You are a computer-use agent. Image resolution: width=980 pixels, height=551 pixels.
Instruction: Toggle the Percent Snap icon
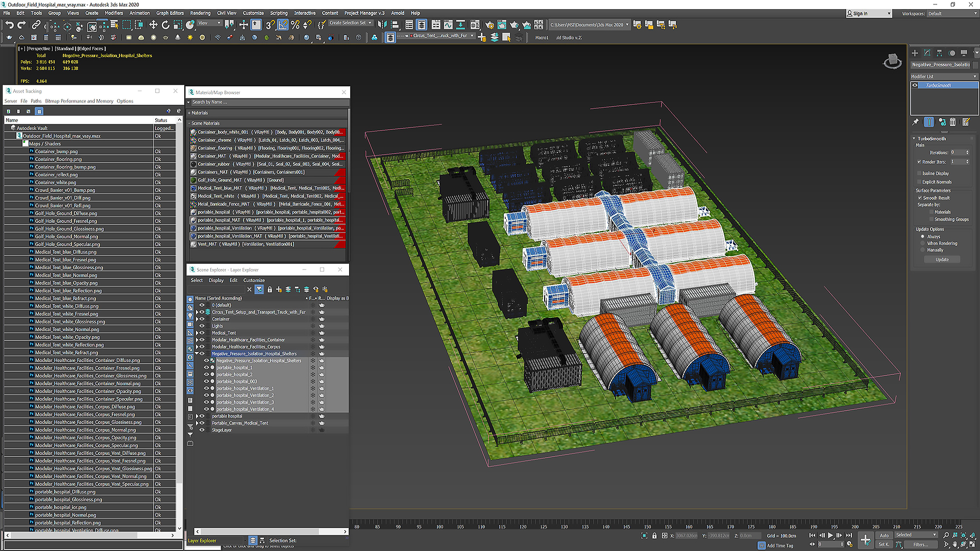click(x=295, y=24)
